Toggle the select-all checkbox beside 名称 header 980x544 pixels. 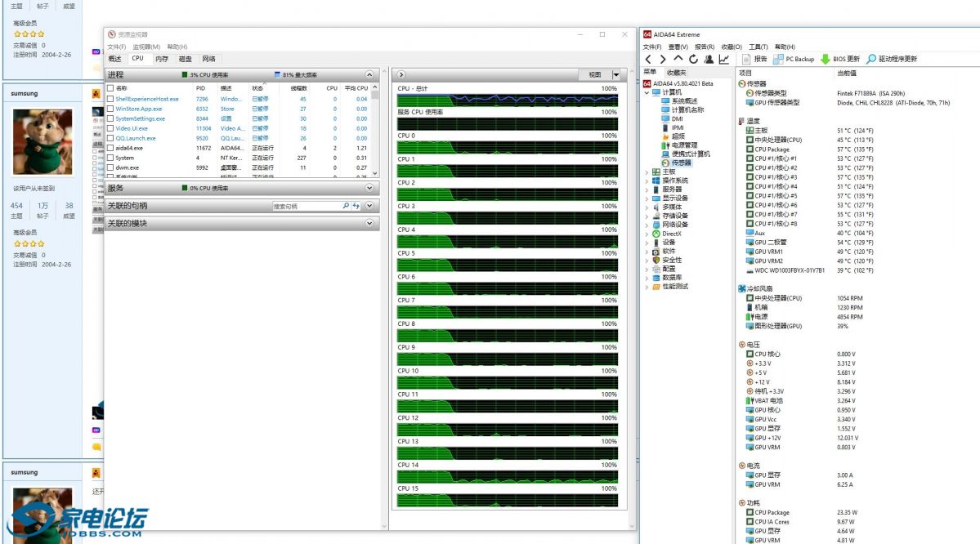(x=110, y=87)
